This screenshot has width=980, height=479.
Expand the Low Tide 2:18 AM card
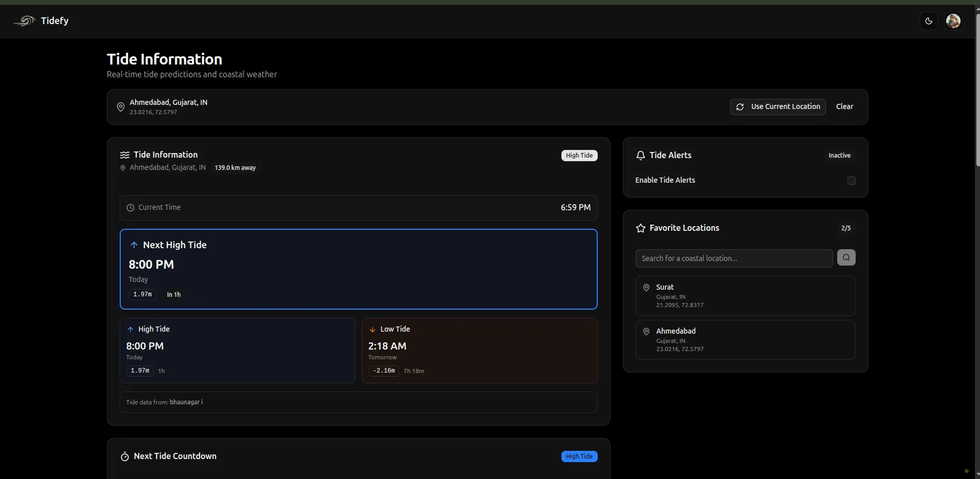480,350
